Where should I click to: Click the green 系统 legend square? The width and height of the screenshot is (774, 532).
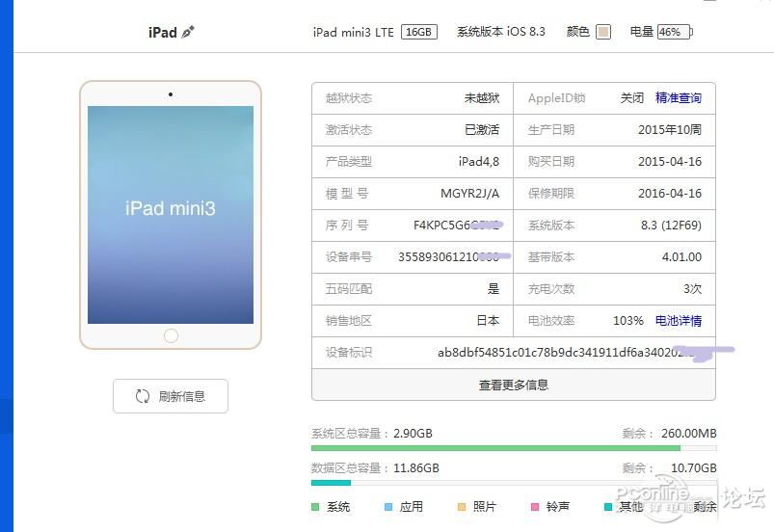coord(315,507)
